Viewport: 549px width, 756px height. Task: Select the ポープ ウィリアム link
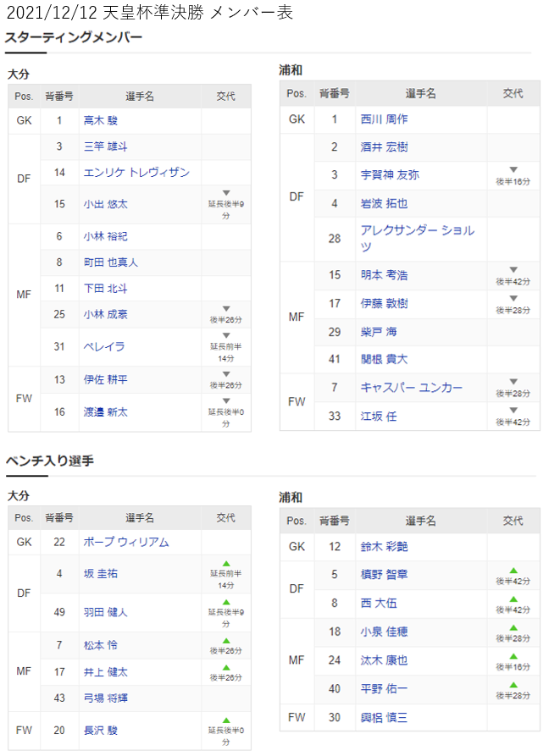point(126,542)
